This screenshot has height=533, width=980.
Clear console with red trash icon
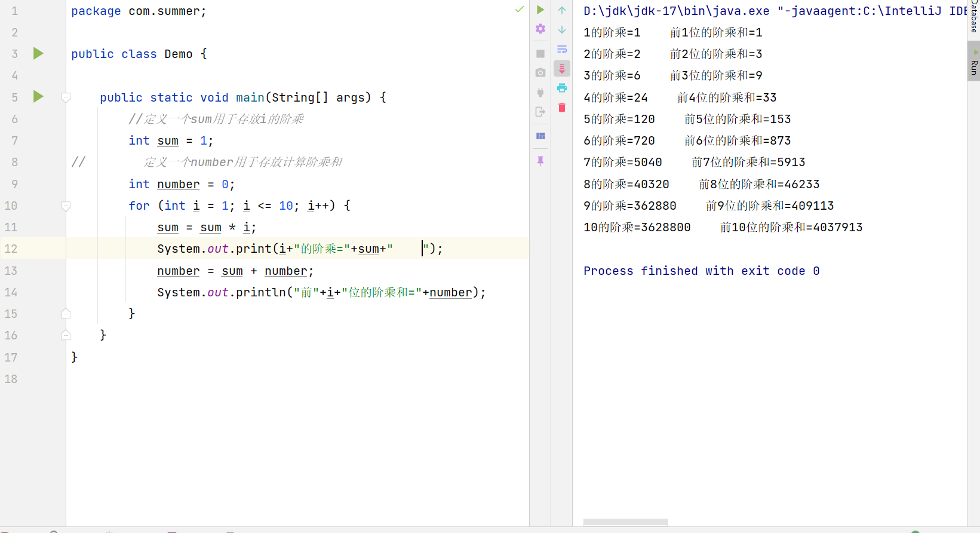(562, 108)
